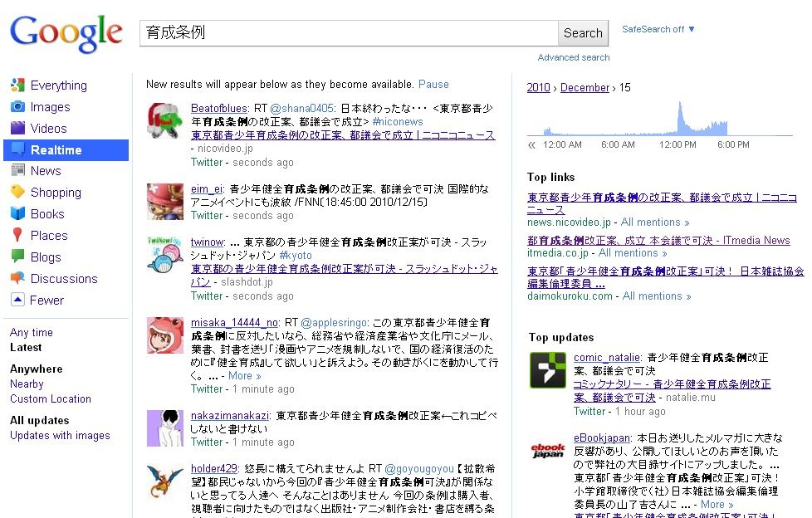Click the Blogs green bubble icon
Viewport: 812px width, 518px height.
click(17, 257)
